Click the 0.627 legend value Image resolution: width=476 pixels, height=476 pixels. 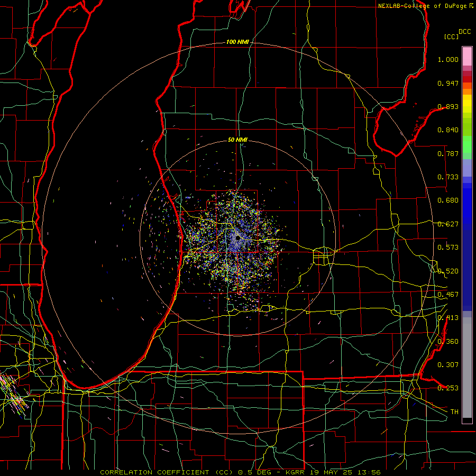448,224
